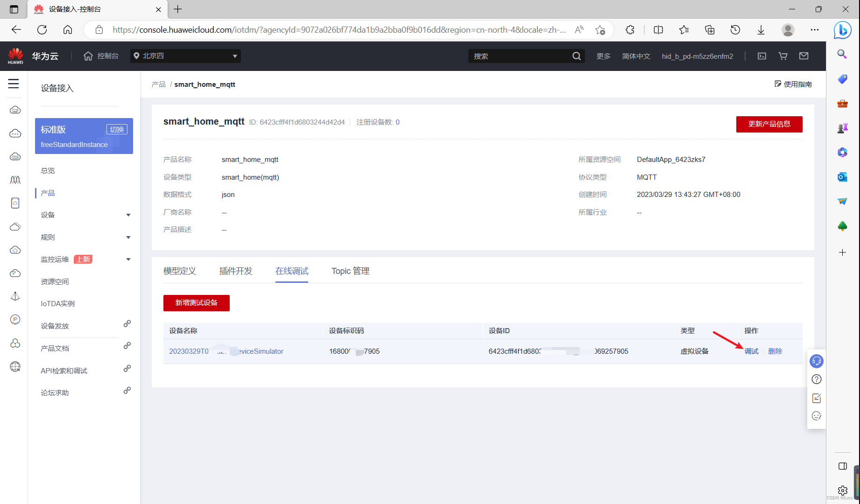Open the hid_b_pd-m5zz6enfm2 account menu
Screen dimensions: 860x504
pyautogui.click(x=697, y=56)
